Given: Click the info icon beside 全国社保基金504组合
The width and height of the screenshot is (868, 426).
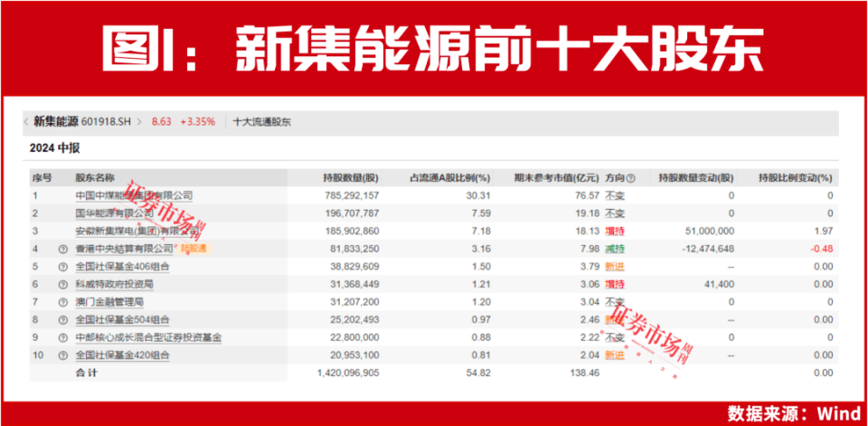Looking at the screenshot, I should click(63, 319).
